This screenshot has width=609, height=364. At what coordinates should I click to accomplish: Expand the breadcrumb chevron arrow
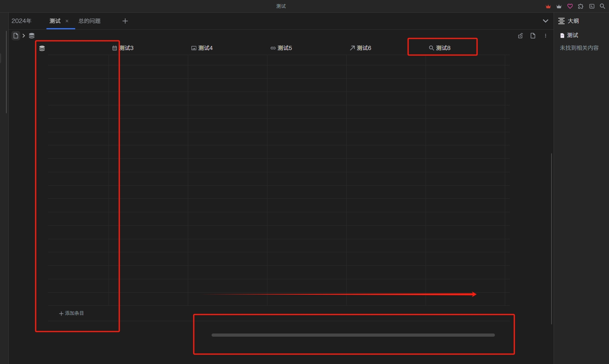(x=24, y=36)
